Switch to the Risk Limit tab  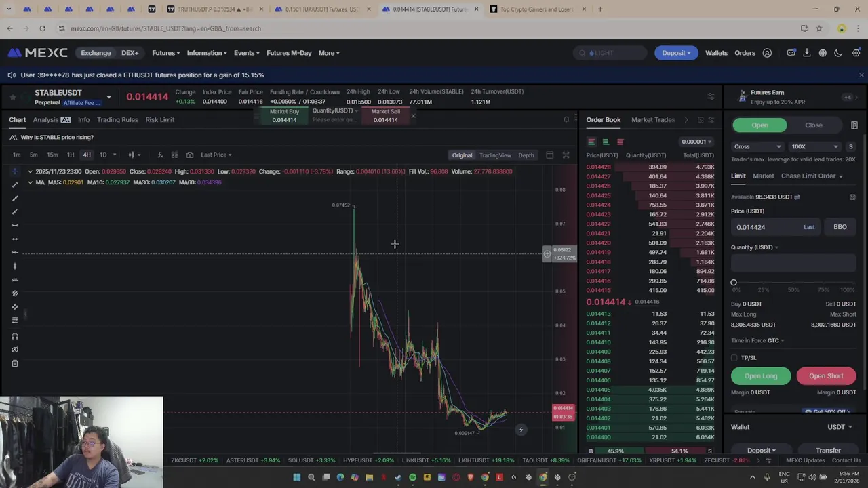coord(160,119)
